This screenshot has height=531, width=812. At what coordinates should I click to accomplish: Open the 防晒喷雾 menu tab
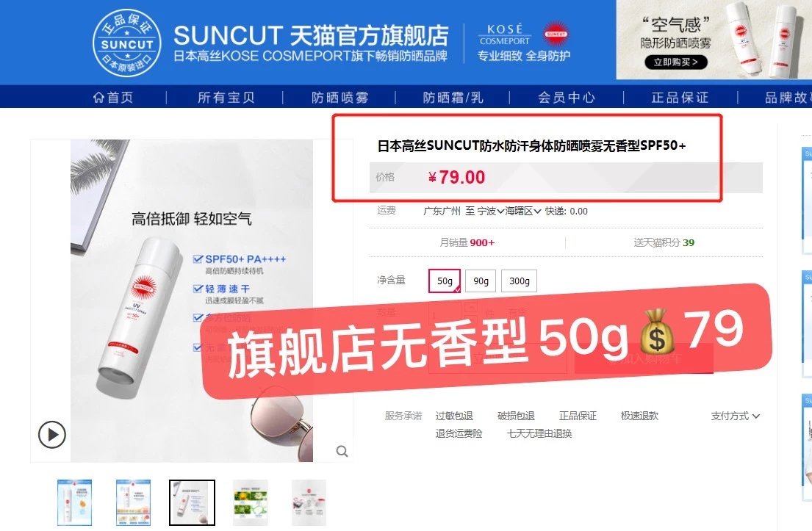tap(339, 97)
